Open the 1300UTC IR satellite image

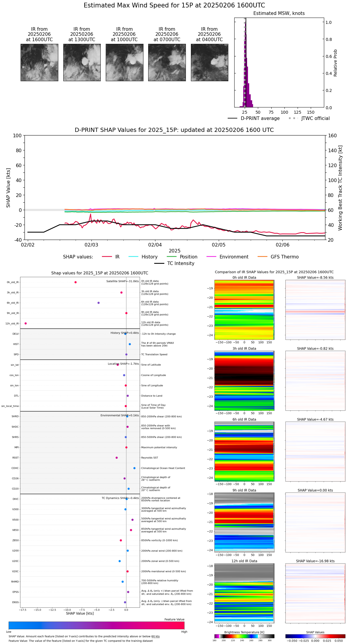[82, 62]
